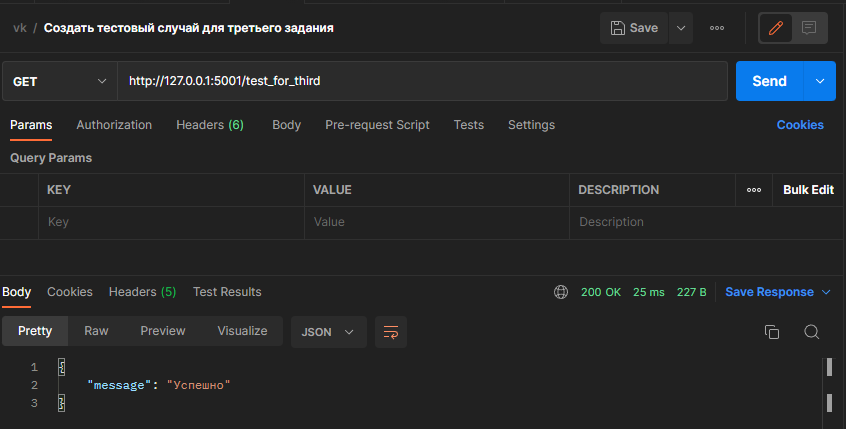Image resolution: width=846 pixels, height=429 pixels.
Task: Click the "message" key in response
Action: pos(119,385)
